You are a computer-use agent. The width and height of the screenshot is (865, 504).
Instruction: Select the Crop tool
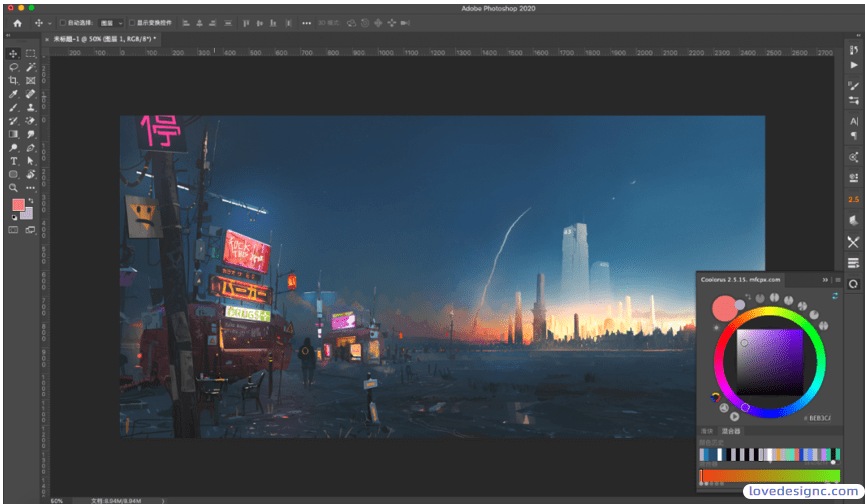point(14,81)
